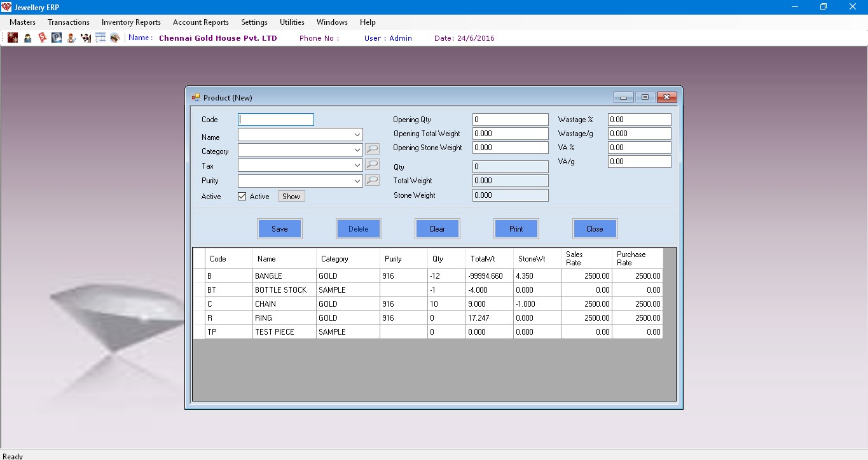Click the Category column header
The image size is (868, 460).
348,259
